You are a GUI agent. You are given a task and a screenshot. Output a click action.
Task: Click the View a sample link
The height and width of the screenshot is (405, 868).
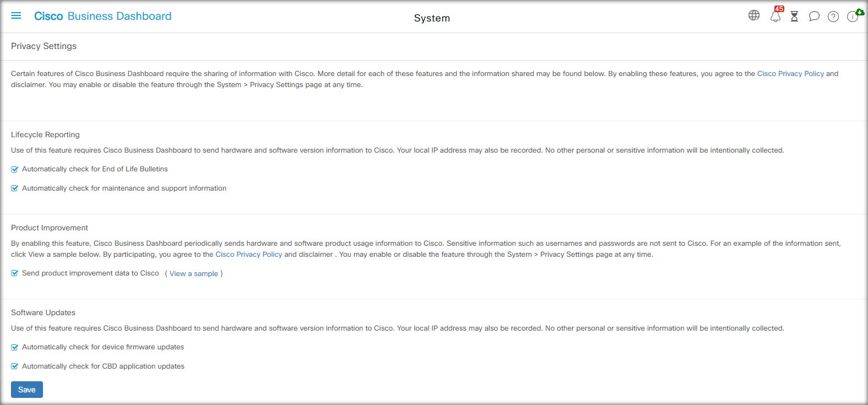click(x=194, y=273)
